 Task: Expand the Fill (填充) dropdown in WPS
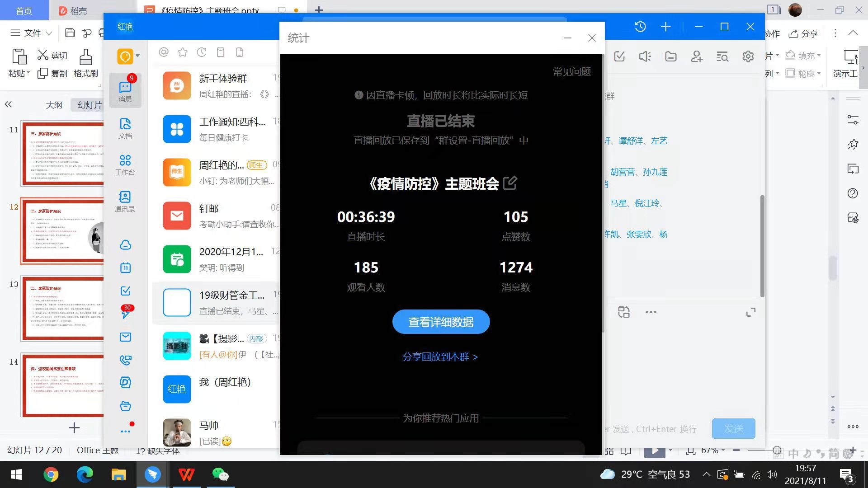(819, 55)
